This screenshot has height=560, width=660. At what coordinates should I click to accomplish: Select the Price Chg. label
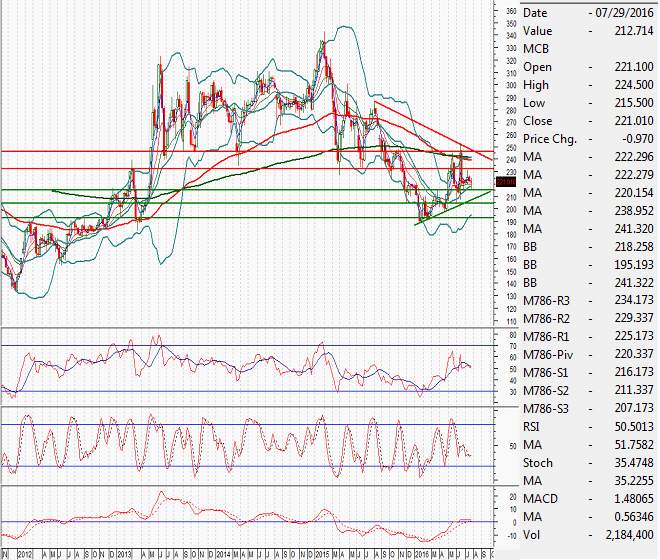click(550, 139)
